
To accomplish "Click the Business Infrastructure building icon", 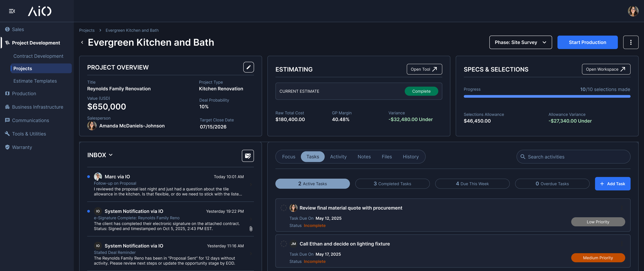I will point(7,107).
